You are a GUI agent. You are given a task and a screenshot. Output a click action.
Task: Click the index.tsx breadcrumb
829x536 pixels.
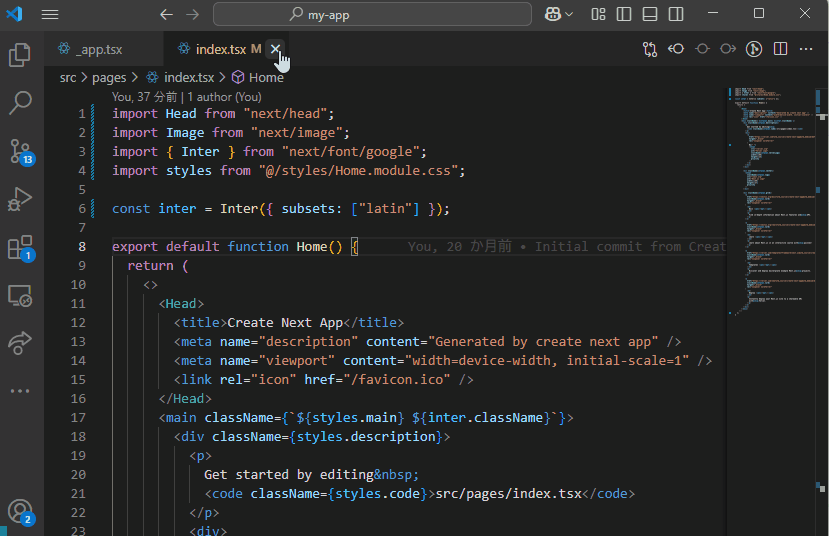(189, 78)
